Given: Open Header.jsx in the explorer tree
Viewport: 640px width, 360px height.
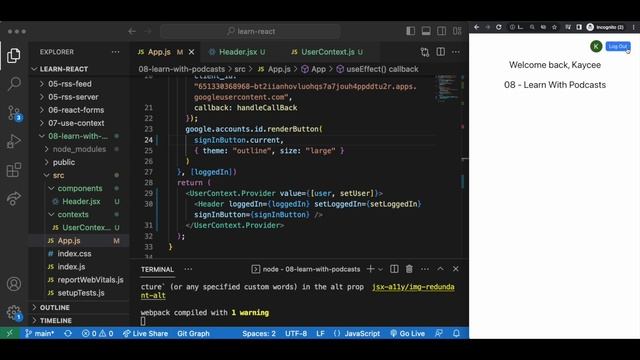Looking at the screenshot, I should click(x=80, y=201).
